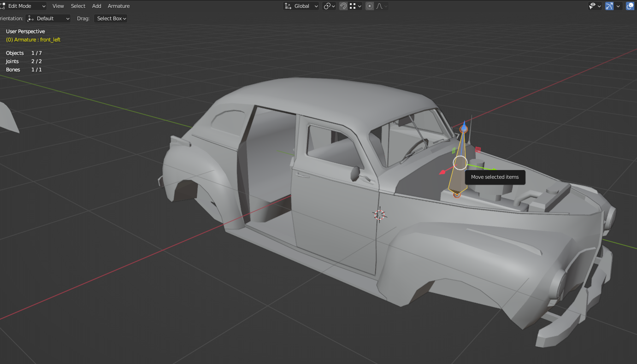Open the Default orientation dropdown

coord(49,18)
